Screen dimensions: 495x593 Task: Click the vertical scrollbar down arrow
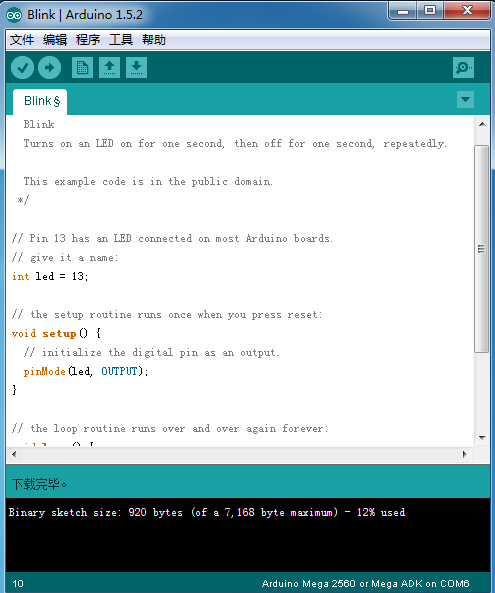click(x=482, y=438)
